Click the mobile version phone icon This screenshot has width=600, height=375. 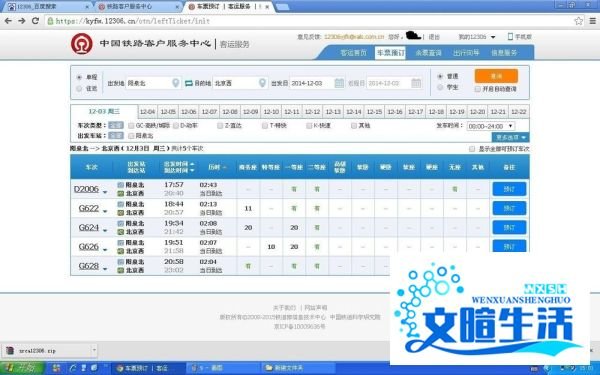(x=510, y=36)
